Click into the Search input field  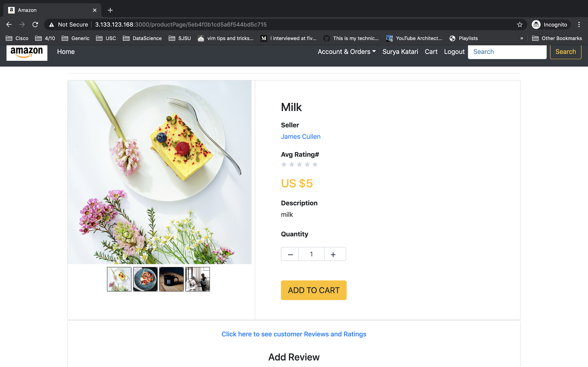507,52
